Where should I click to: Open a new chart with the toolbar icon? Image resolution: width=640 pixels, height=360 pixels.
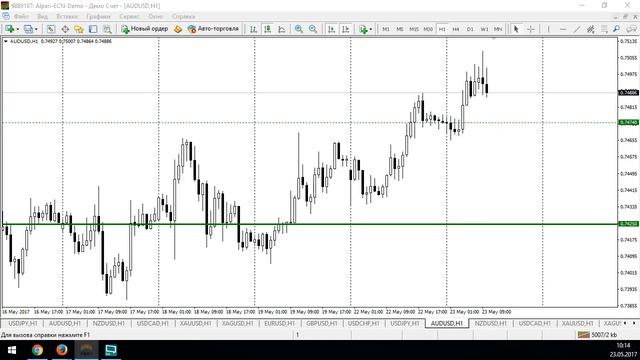tap(9, 29)
